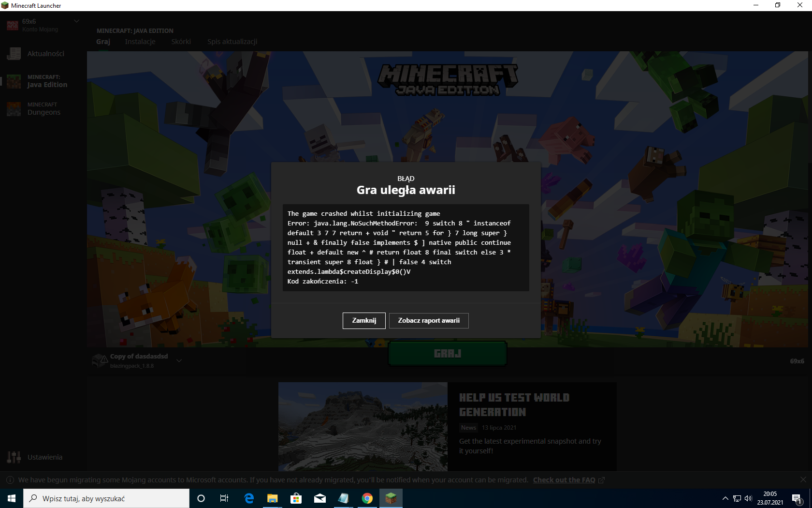Open the Windows notification center
Image resolution: width=812 pixels, height=508 pixels.
coord(797,498)
